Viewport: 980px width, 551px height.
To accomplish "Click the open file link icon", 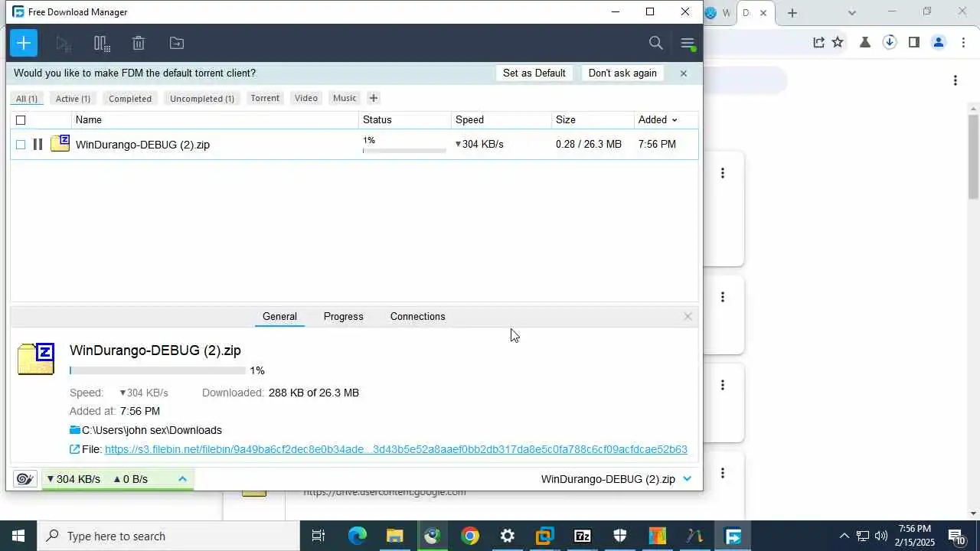I will pyautogui.click(x=74, y=449).
